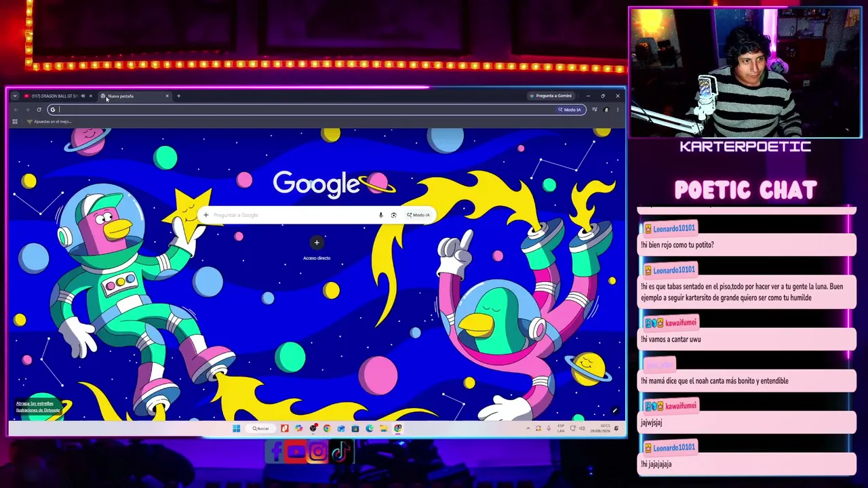Viewport: 868px width, 488px height.
Task: Open the Chrome profile avatar
Action: pyautogui.click(x=606, y=110)
